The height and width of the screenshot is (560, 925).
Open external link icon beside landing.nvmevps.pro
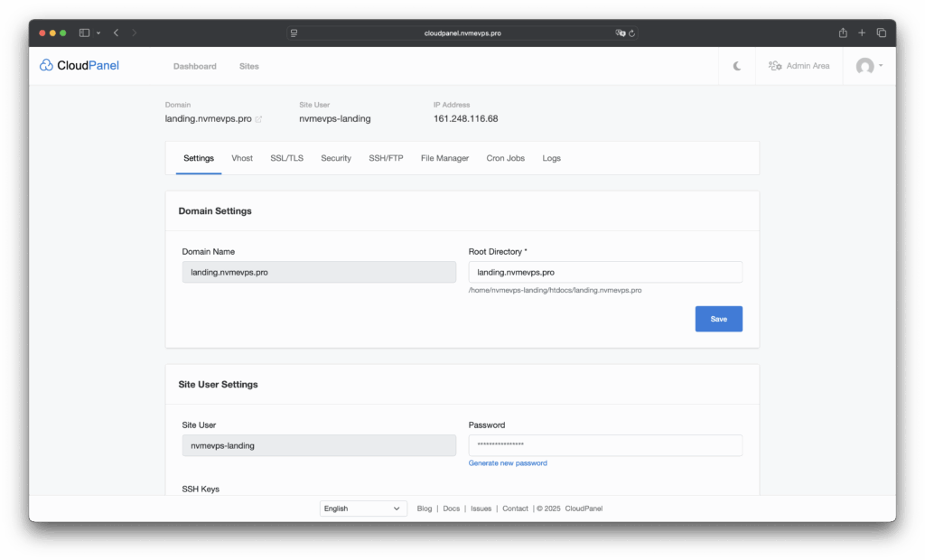pos(258,119)
